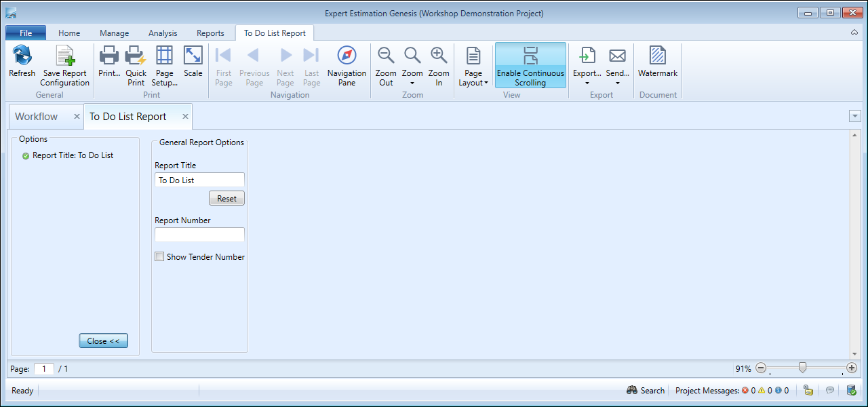Click the Report Number input field
The width and height of the screenshot is (868, 407).
point(199,235)
